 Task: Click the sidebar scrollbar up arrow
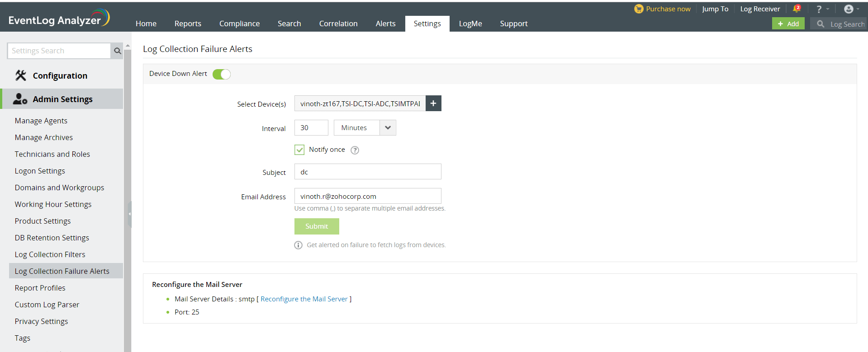point(128,46)
